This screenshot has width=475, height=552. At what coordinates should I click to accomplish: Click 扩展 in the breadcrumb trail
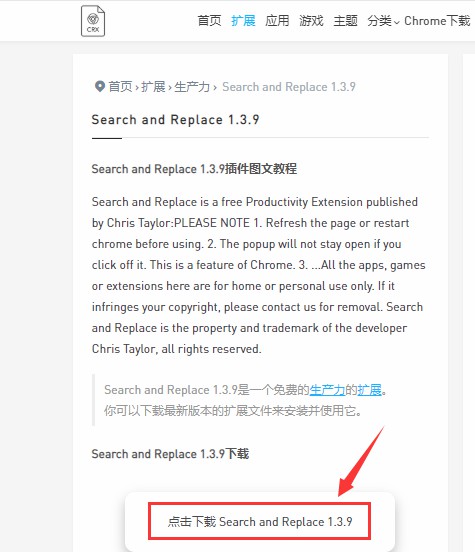[153, 87]
